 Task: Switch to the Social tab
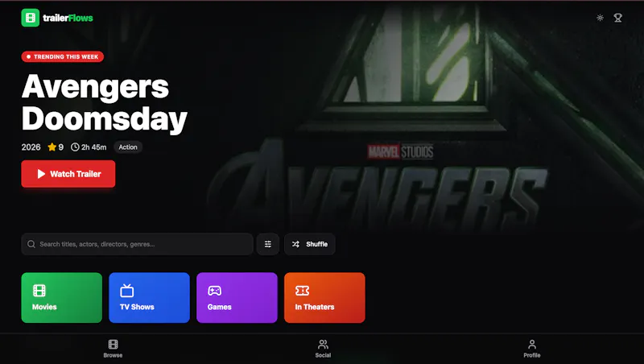coord(324,349)
